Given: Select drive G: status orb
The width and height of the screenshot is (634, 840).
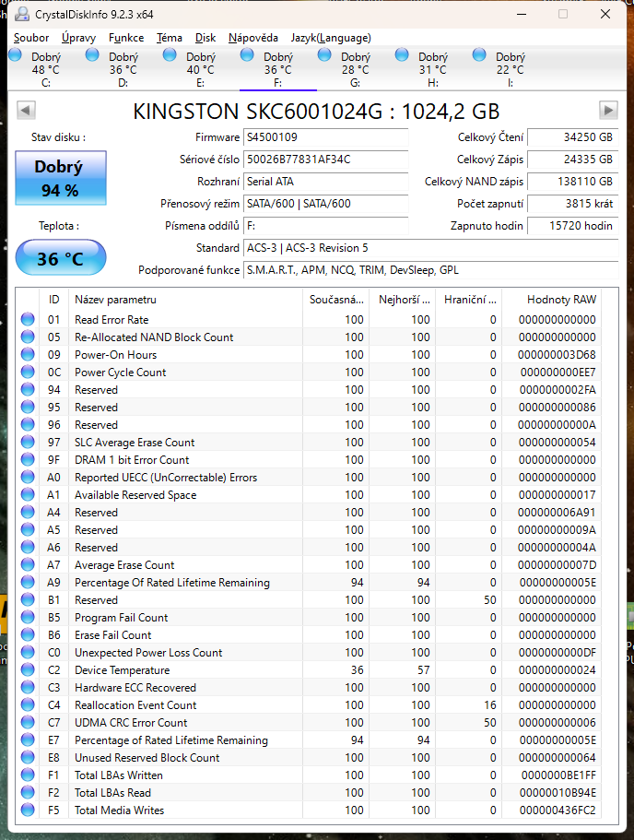Looking at the screenshot, I should pos(324,55).
